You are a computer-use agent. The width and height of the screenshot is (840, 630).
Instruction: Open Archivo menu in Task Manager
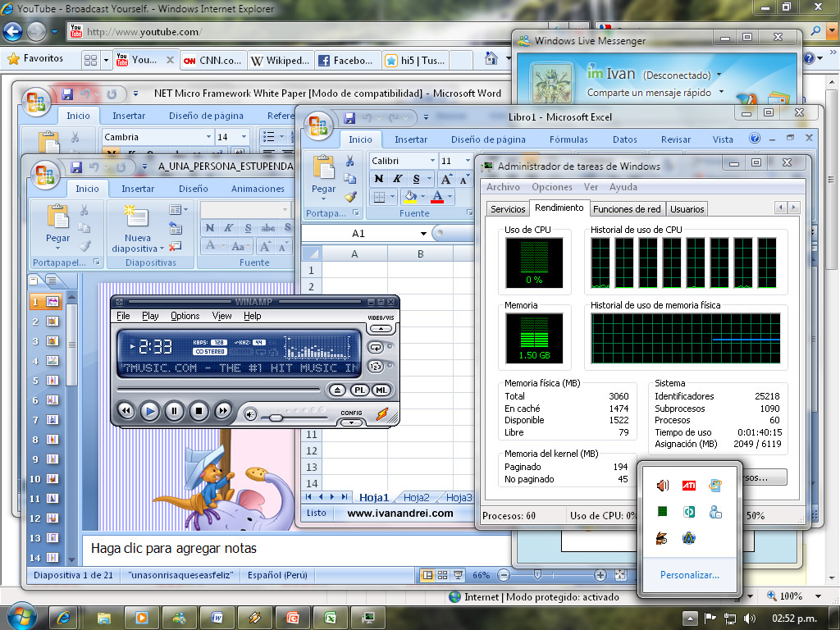pyautogui.click(x=503, y=187)
